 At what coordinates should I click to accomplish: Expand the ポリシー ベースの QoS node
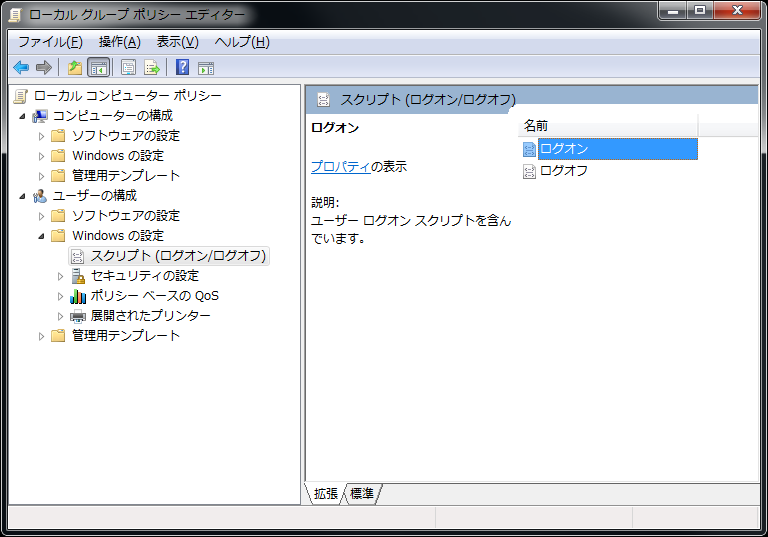pyautogui.click(x=60, y=296)
